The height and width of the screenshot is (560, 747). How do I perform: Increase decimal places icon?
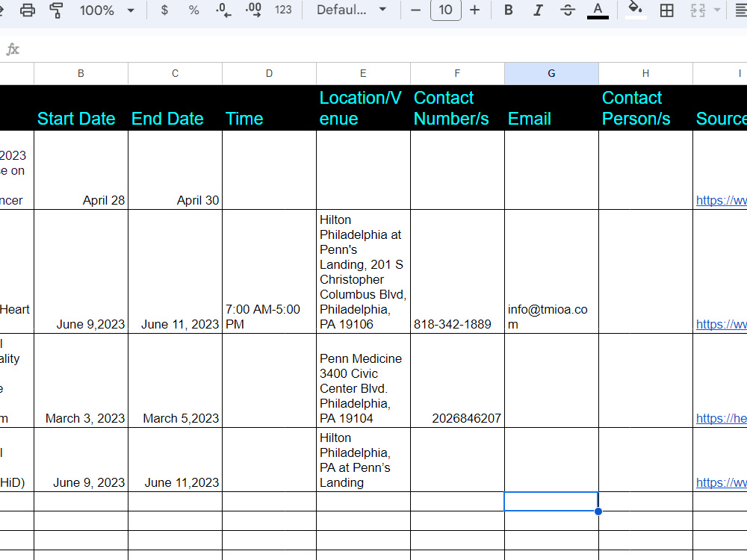point(253,10)
